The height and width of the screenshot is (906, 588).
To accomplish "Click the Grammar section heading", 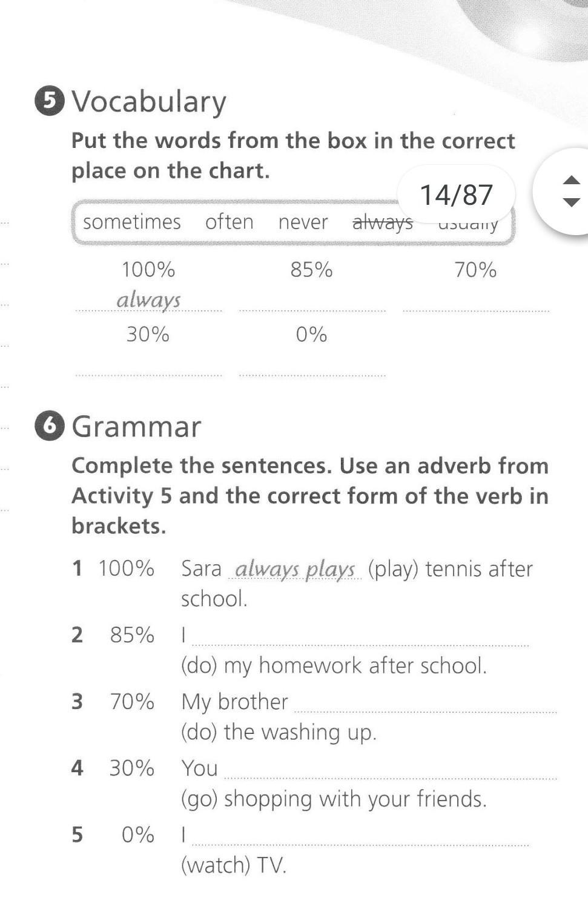I will click(x=137, y=427).
